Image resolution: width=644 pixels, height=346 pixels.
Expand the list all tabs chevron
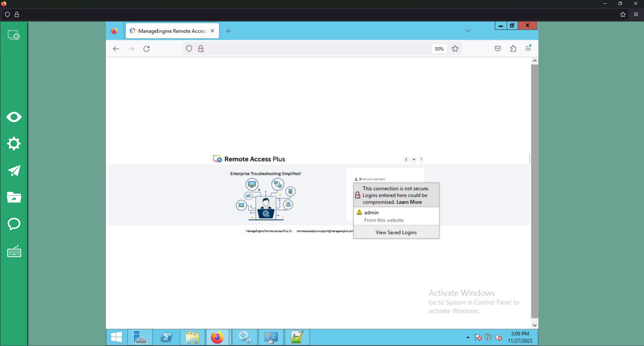468,31
